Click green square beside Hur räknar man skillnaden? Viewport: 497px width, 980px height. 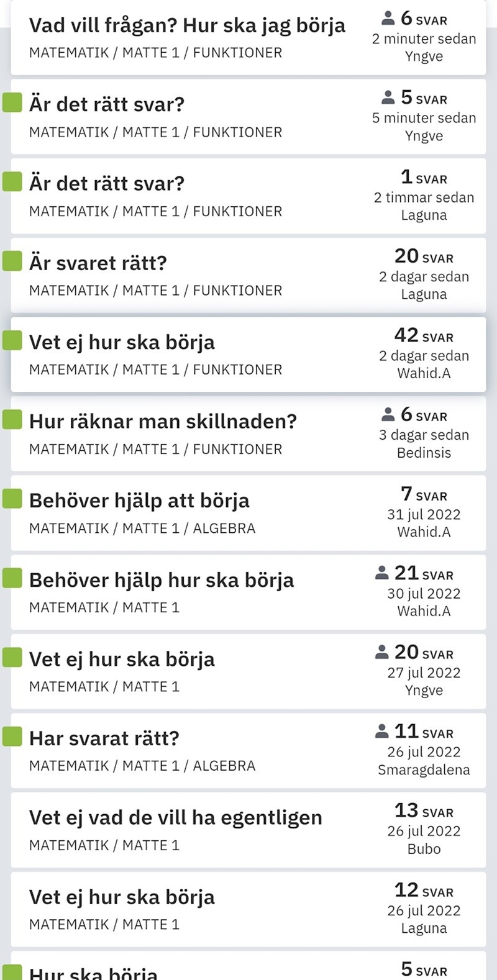pos(12,419)
